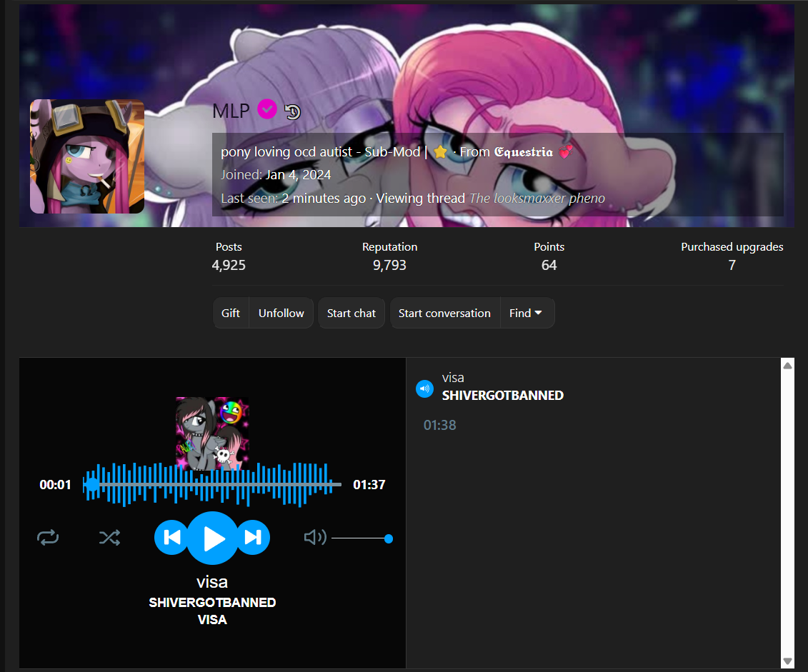The height and width of the screenshot is (672, 808).
Task: Skip to the next track
Action: click(x=252, y=538)
